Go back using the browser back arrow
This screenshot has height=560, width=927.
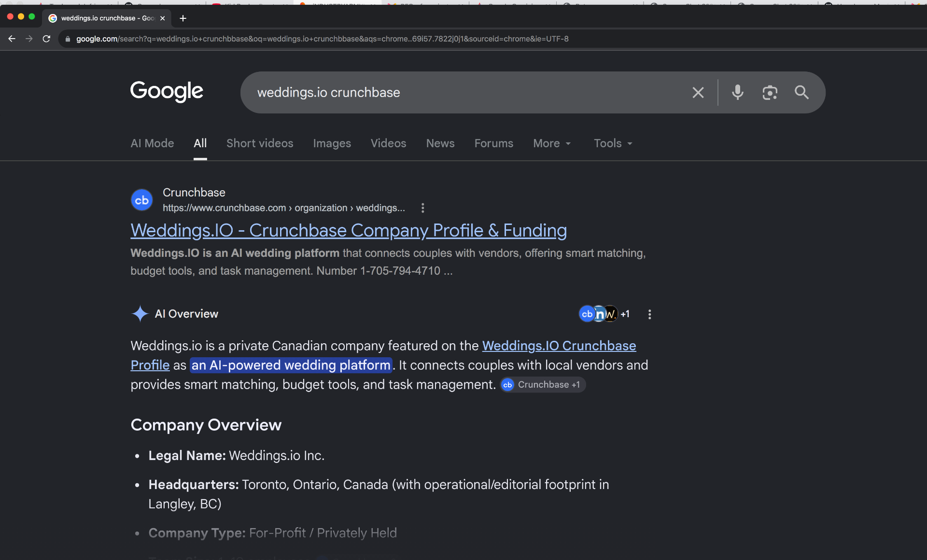click(x=12, y=39)
